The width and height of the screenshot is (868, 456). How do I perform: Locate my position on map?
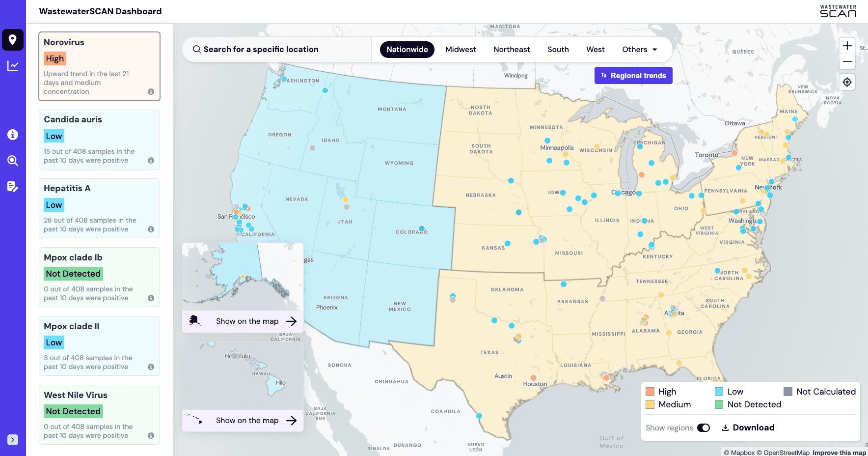pos(847,82)
